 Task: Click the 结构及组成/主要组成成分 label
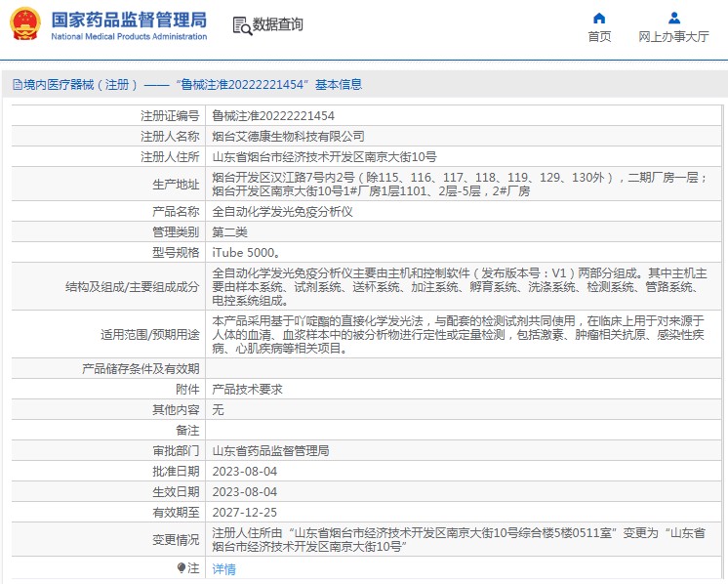[x=133, y=287]
